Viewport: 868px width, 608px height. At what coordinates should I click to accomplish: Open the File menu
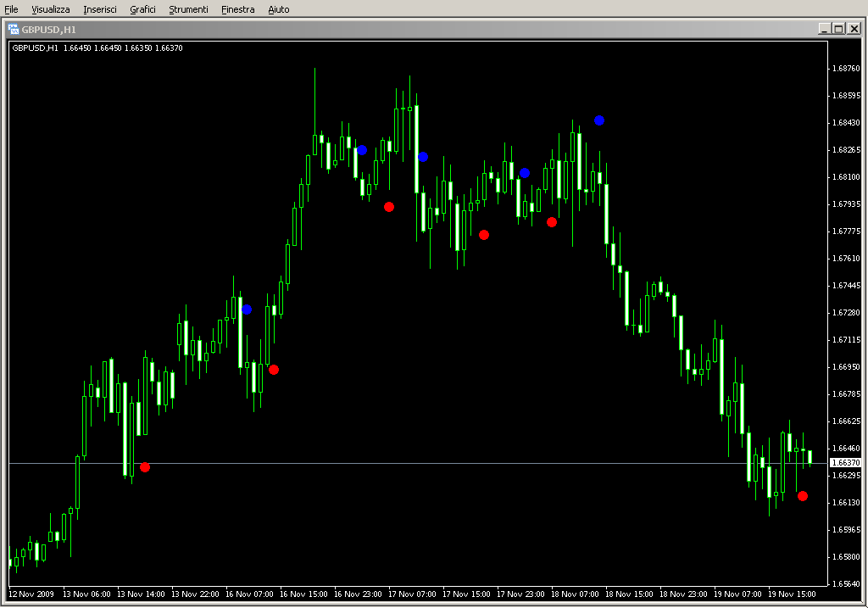(11, 9)
